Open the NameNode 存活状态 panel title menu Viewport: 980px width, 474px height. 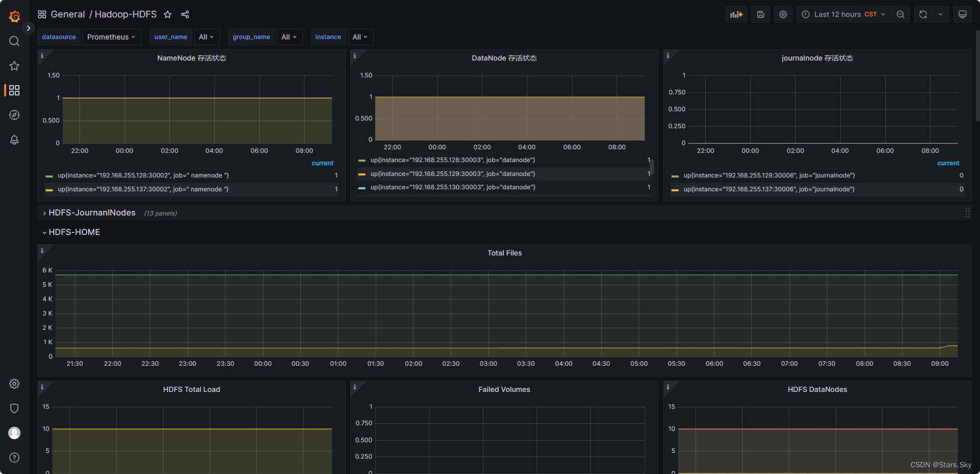(192, 58)
